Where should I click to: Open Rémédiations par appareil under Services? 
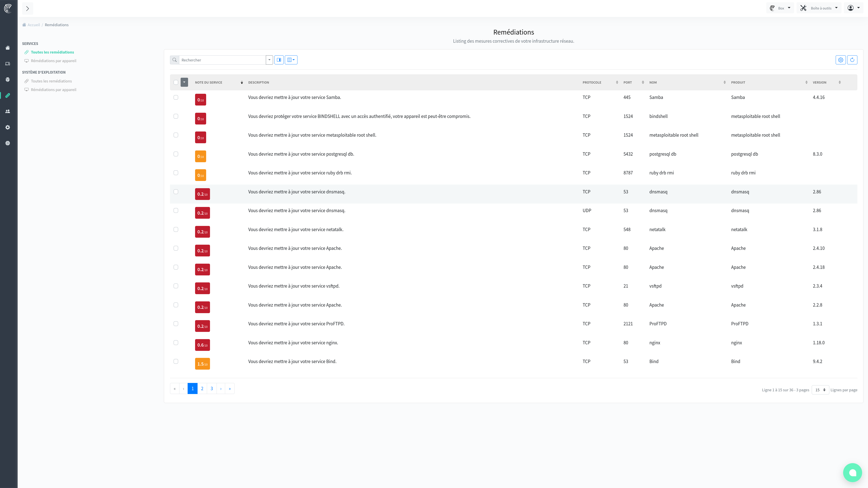(x=54, y=61)
